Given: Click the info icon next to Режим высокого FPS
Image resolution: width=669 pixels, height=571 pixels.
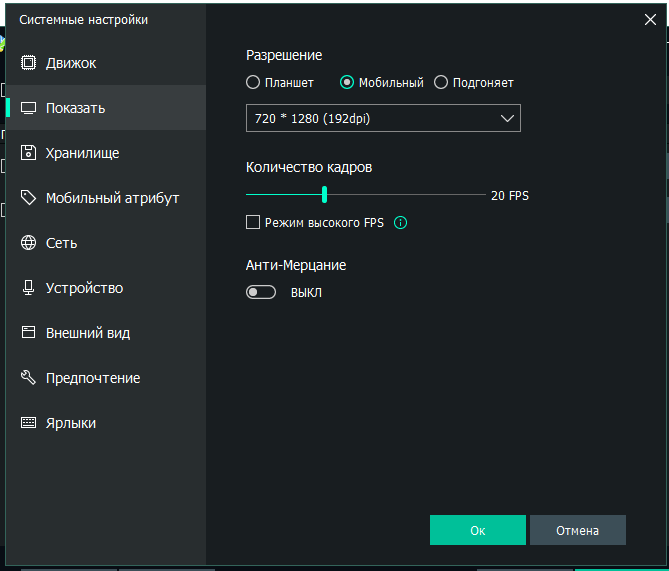Looking at the screenshot, I should (x=401, y=223).
